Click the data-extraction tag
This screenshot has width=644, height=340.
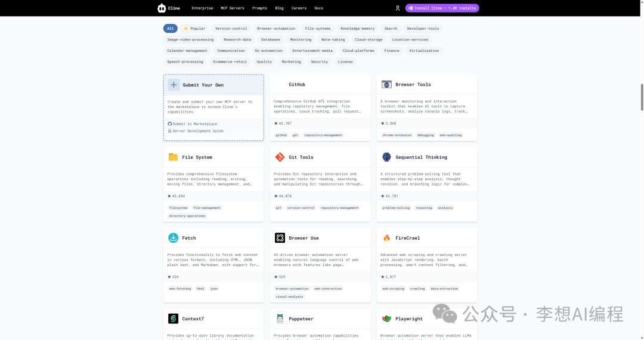pyautogui.click(x=444, y=289)
